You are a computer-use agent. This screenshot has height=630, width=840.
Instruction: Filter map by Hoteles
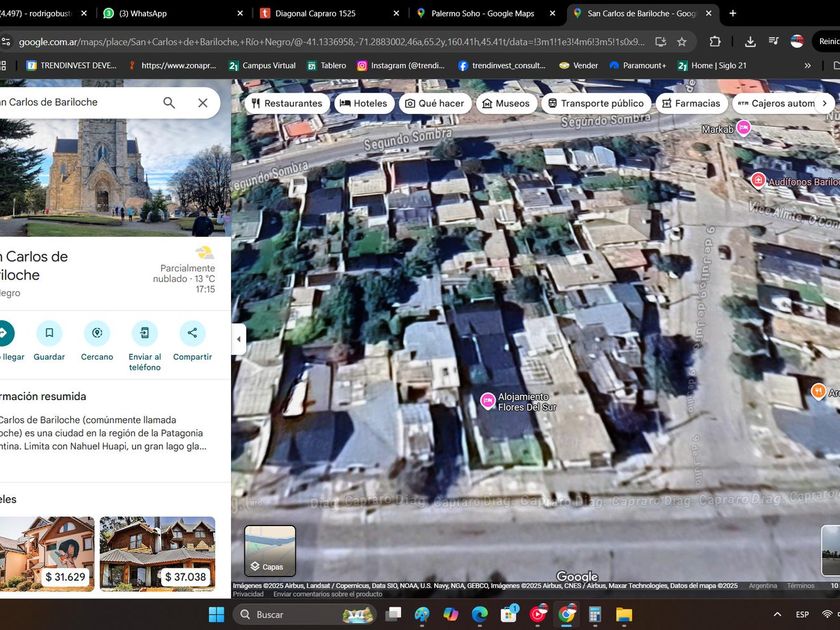pyautogui.click(x=363, y=103)
